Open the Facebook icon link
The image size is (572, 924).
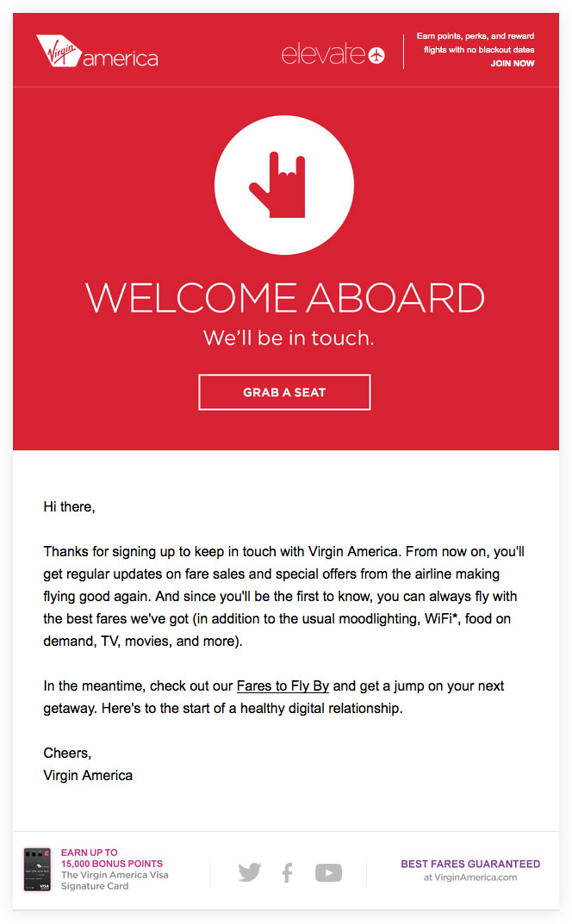[287, 872]
